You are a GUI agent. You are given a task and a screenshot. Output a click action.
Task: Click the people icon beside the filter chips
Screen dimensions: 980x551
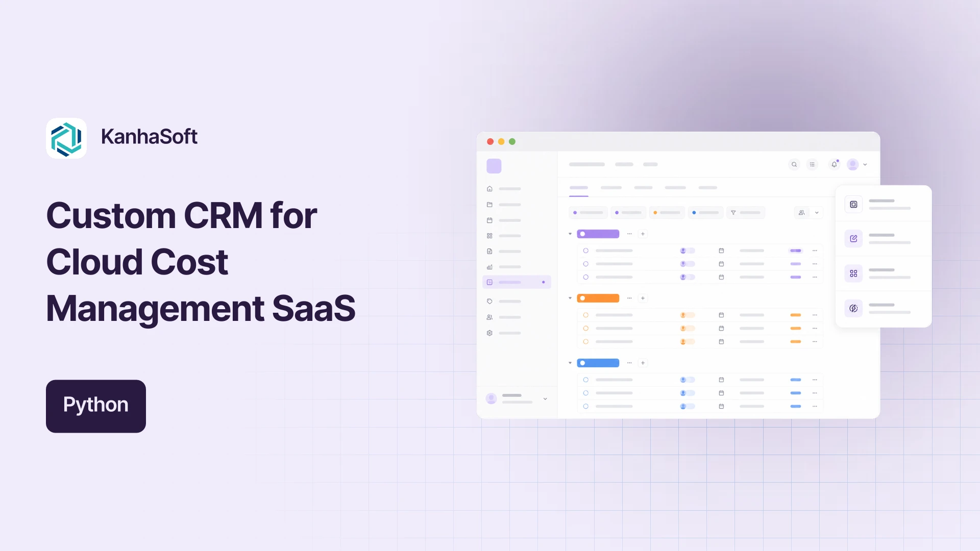802,213
